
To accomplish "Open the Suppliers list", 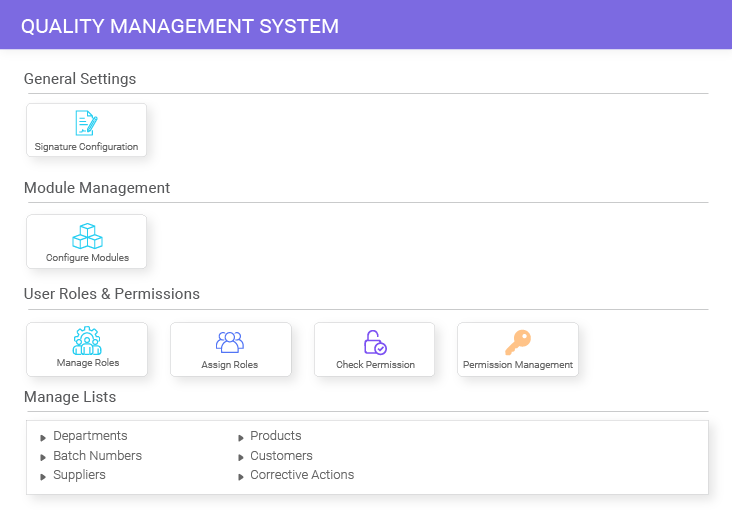I will click(79, 475).
